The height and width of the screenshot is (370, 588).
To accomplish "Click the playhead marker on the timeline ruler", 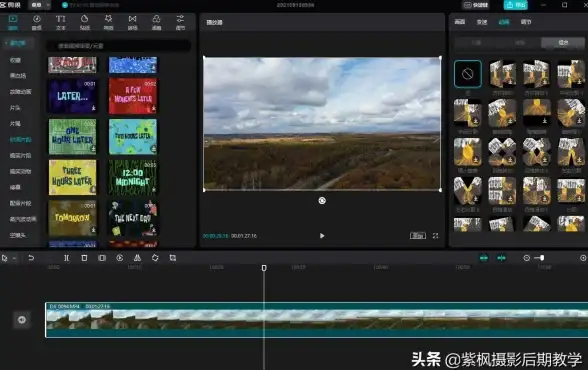I will point(264,268).
